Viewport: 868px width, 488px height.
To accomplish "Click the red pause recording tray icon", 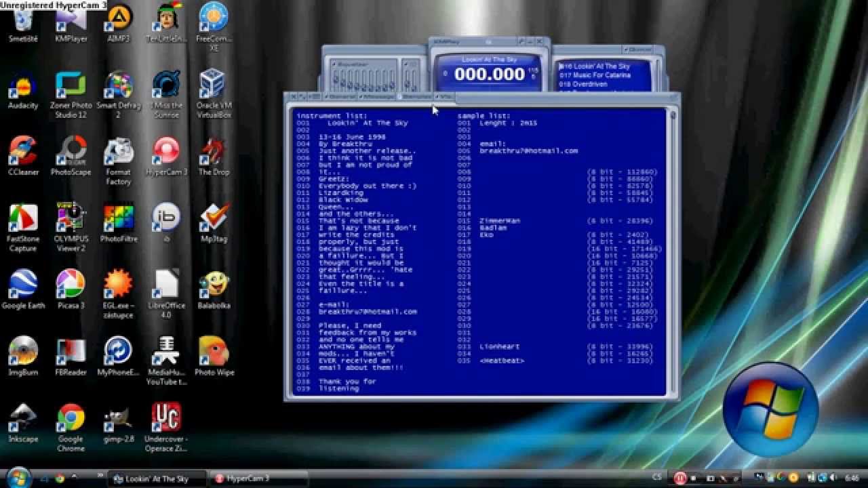I will pyautogui.click(x=680, y=479).
